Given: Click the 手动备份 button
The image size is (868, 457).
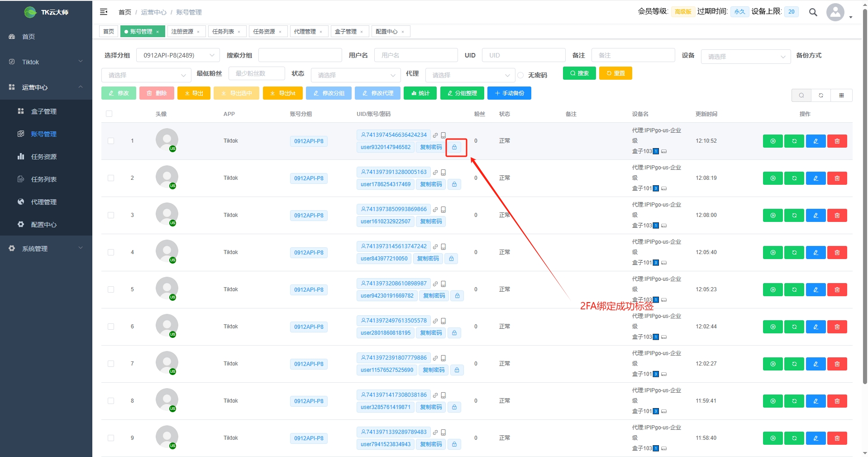Looking at the screenshot, I should [x=509, y=93].
